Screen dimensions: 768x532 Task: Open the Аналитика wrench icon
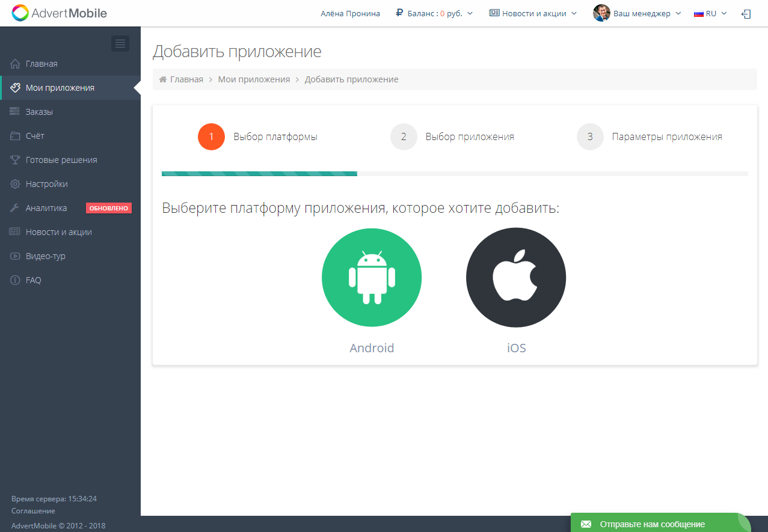[13, 207]
